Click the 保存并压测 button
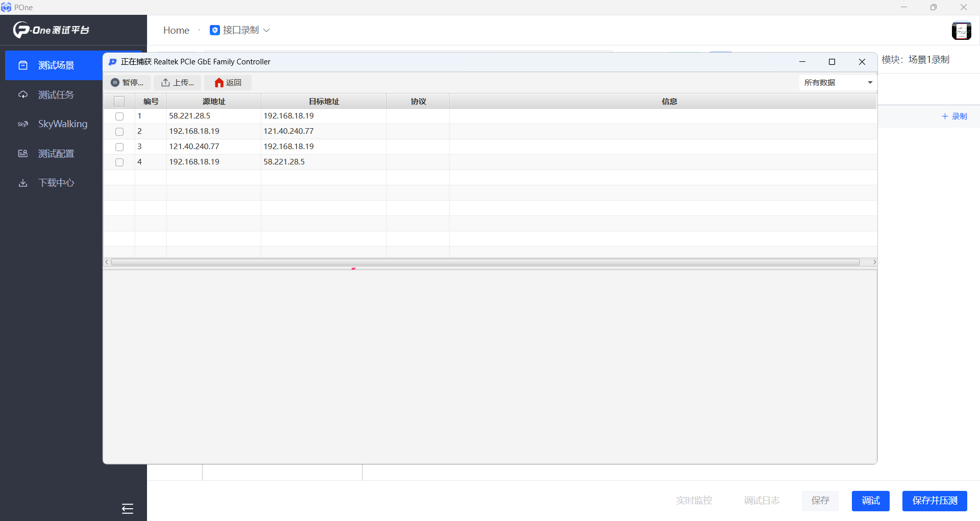The height and width of the screenshot is (521, 980). pos(934,501)
